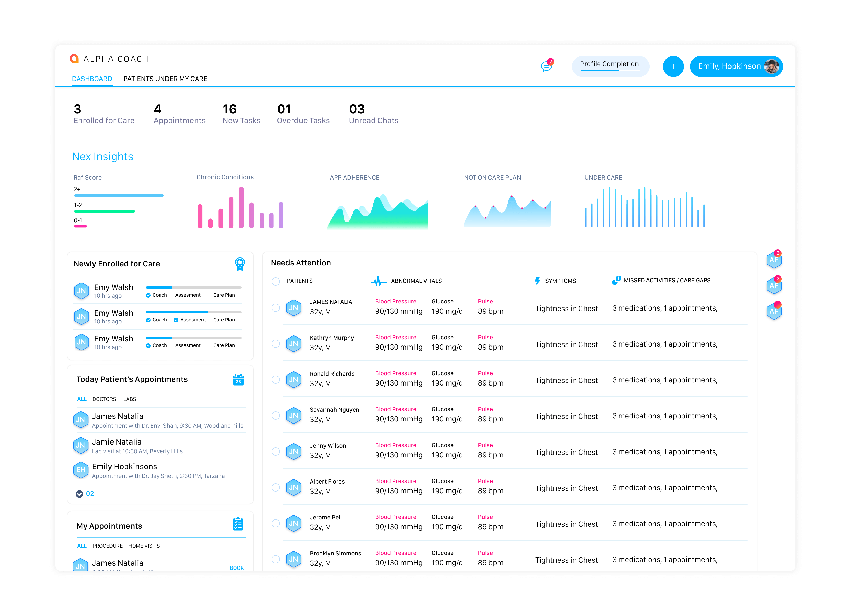Toggle the select-all Patients circle in header
This screenshot has width=851, height=616.
coord(276,282)
